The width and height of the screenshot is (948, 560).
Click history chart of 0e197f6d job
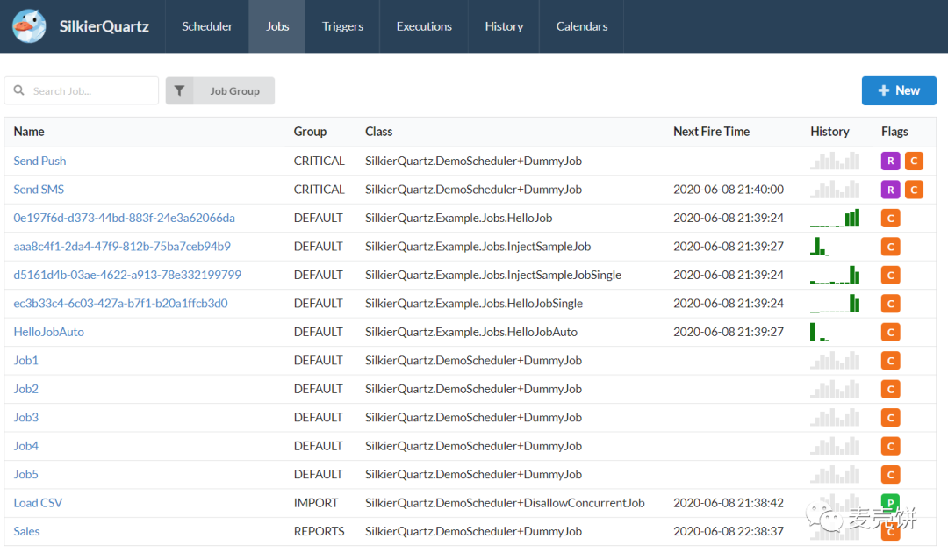(x=835, y=218)
